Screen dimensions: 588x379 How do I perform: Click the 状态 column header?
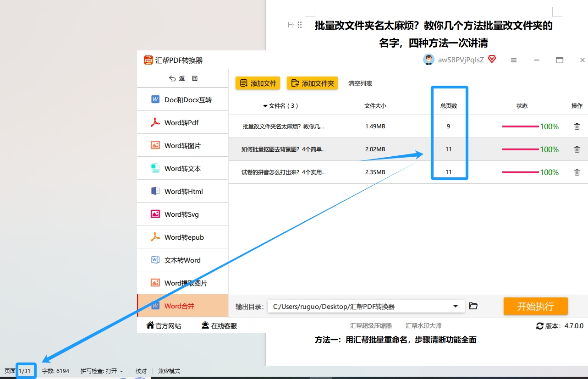522,106
